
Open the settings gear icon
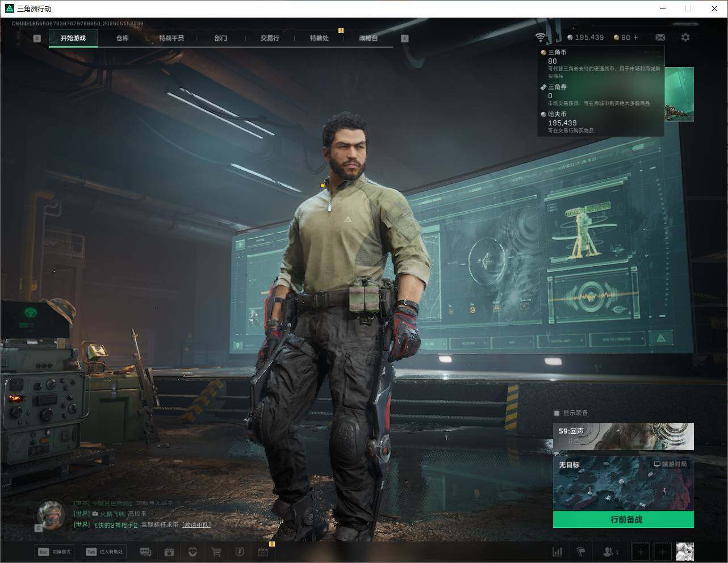coord(685,37)
